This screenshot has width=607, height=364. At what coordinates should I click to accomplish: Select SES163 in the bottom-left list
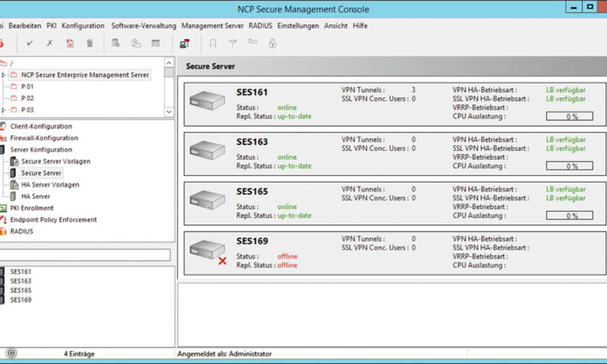(x=21, y=281)
